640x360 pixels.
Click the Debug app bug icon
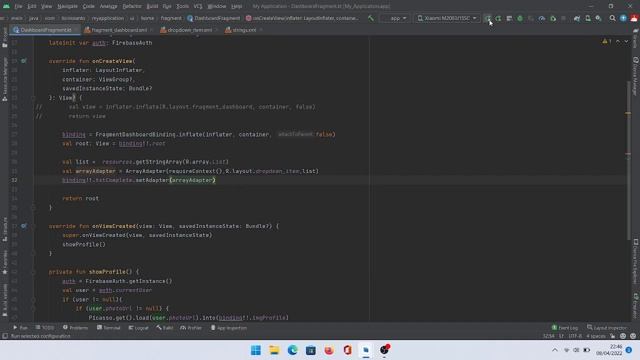point(520,18)
